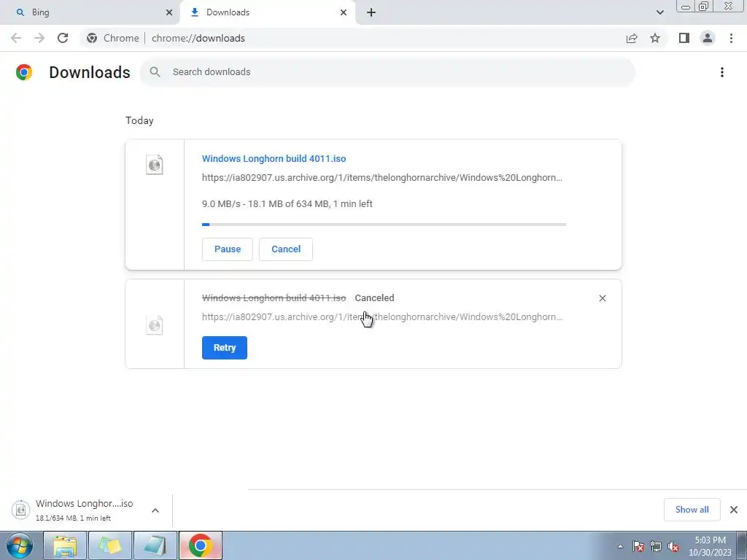Expand the download shelf item options arrow
The width and height of the screenshot is (747, 560).
tap(155, 510)
